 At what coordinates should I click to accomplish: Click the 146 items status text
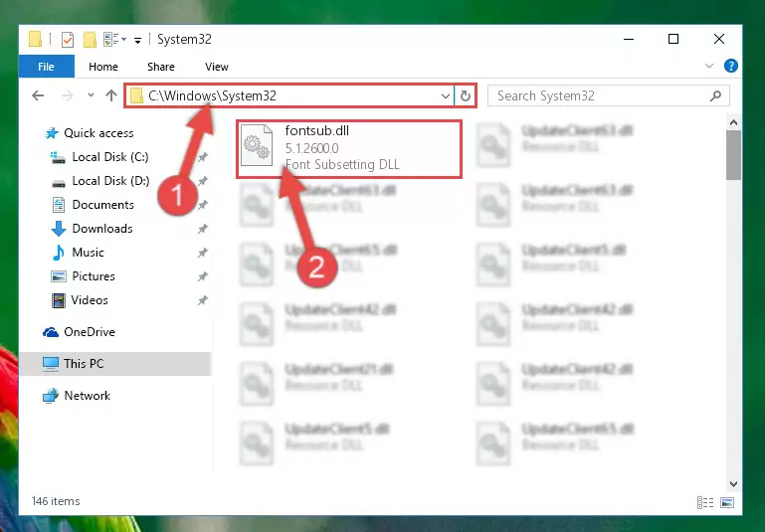pos(56,501)
